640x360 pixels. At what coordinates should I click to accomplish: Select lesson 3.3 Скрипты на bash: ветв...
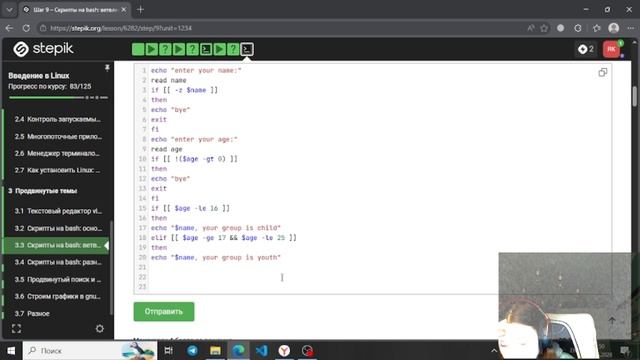click(x=56, y=245)
